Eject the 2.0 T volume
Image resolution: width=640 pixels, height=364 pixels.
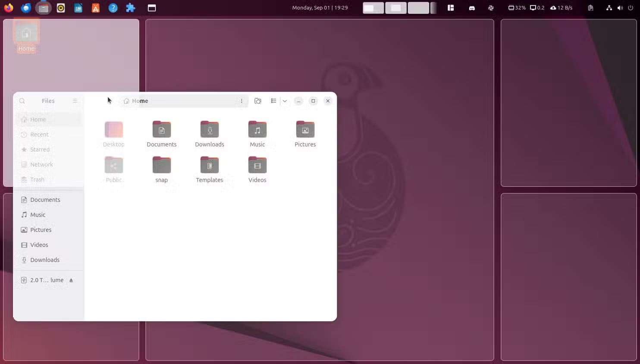pos(72,280)
